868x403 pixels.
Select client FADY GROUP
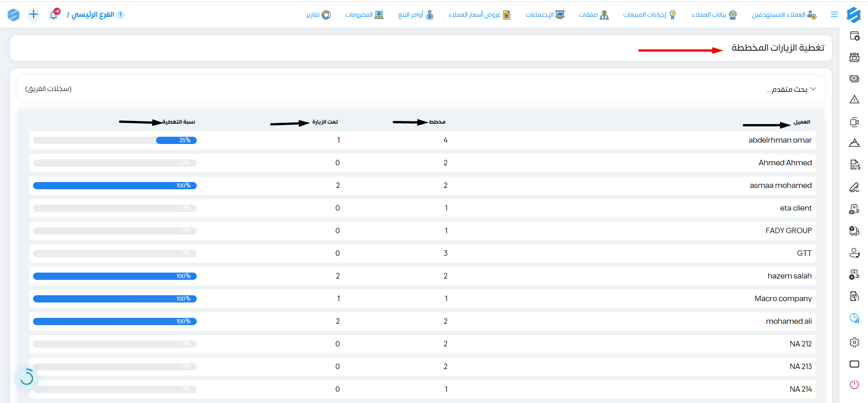tap(788, 231)
